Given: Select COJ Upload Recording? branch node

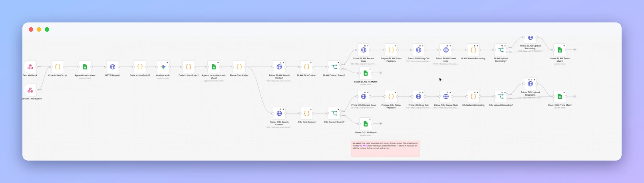Looking at the screenshot, I should 501,97.
